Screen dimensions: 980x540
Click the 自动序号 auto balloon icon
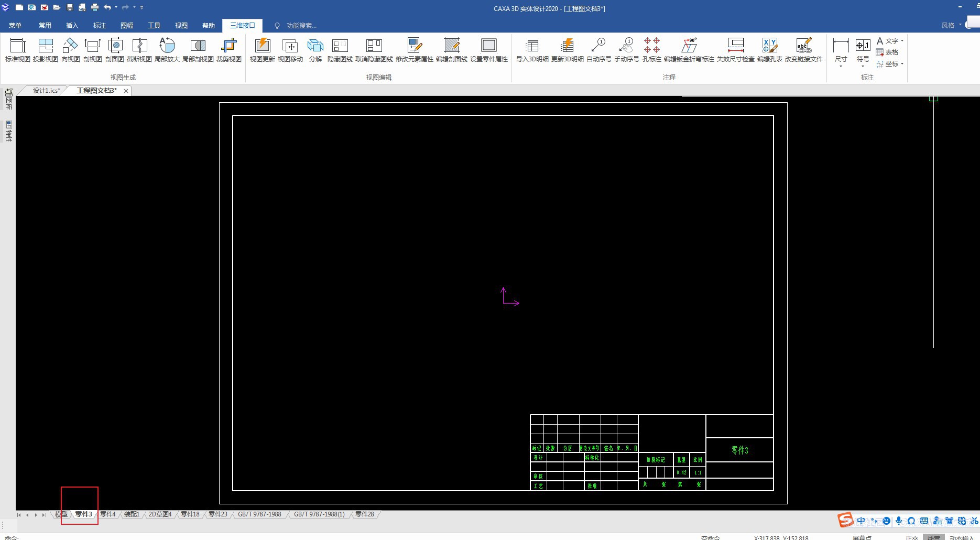(x=598, y=50)
